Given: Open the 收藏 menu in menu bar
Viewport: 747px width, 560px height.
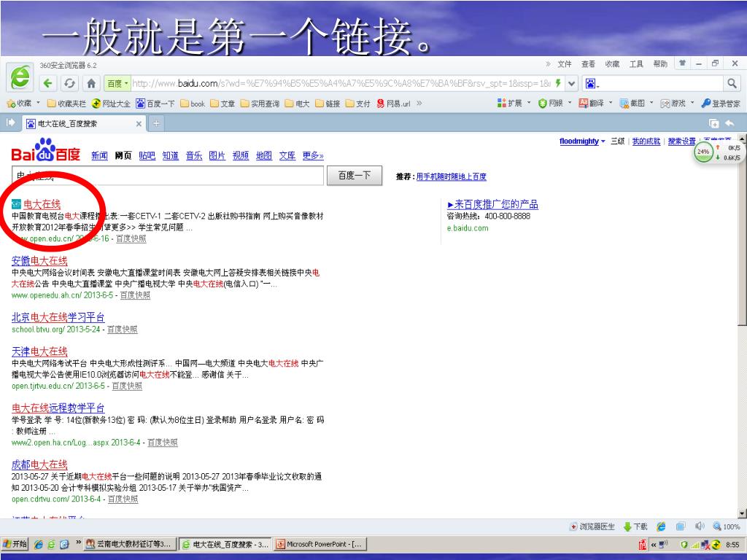Looking at the screenshot, I should pyautogui.click(x=612, y=64).
